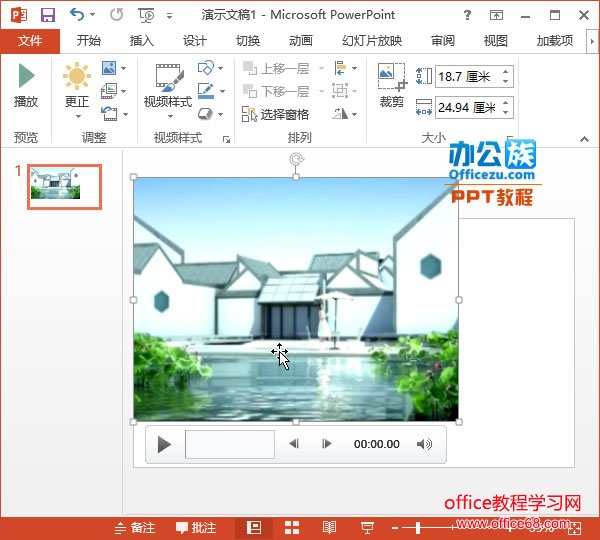Click the Group objects icon
Screen dimensions: 600x540
340,91
